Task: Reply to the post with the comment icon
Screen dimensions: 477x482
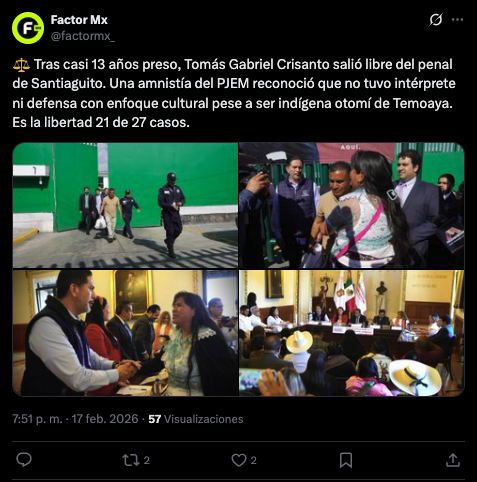Action: (x=24, y=460)
